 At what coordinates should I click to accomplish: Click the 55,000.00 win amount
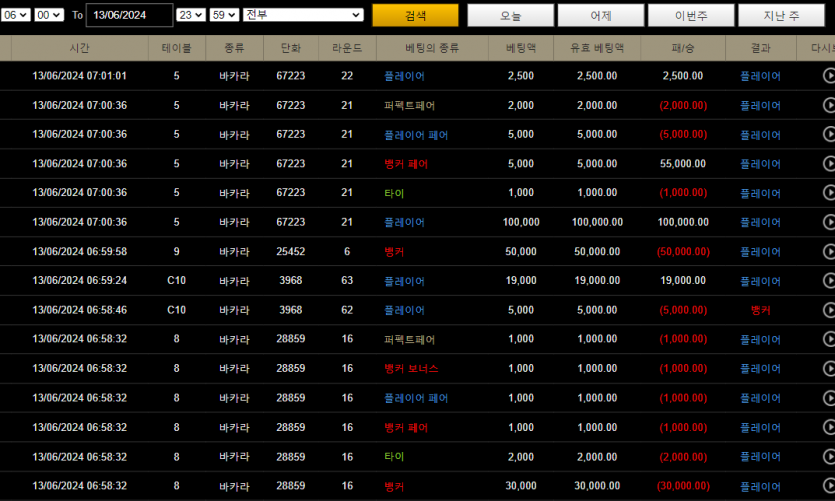(683, 163)
